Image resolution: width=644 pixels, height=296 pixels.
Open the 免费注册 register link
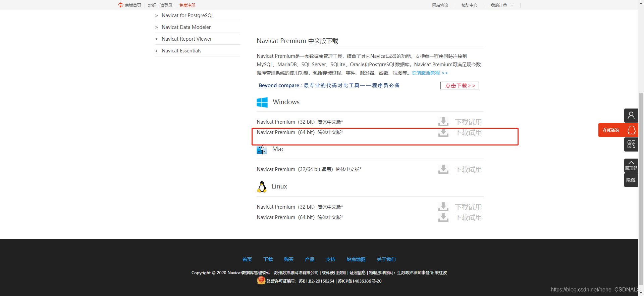pos(187,5)
